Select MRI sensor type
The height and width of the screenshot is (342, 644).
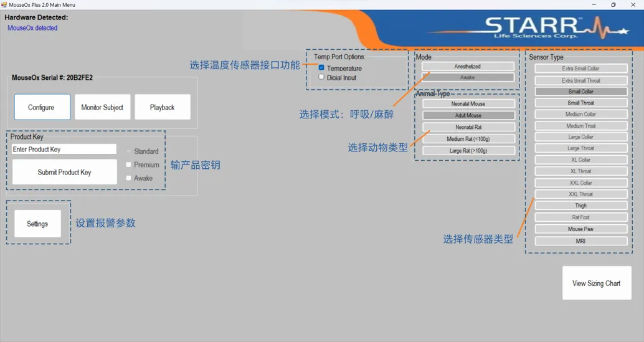click(x=580, y=241)
